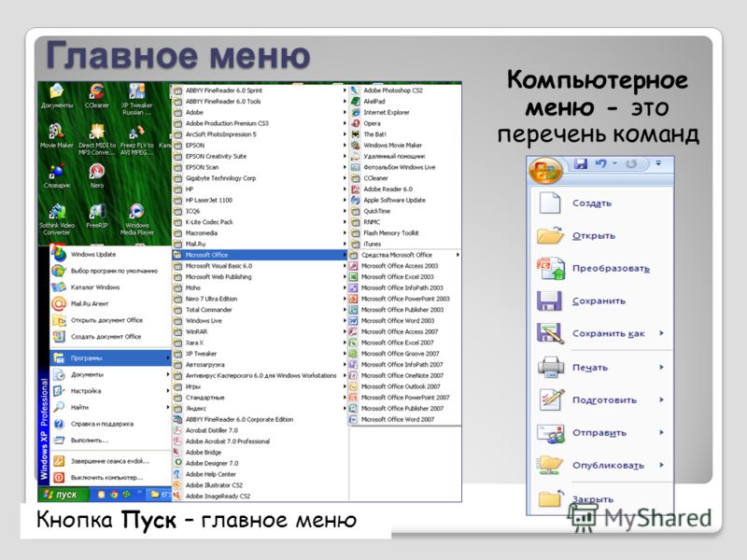Select Microsoft Office Excel 2003 entry
Viewport: 747px width, 560px height.
(404, 276)
